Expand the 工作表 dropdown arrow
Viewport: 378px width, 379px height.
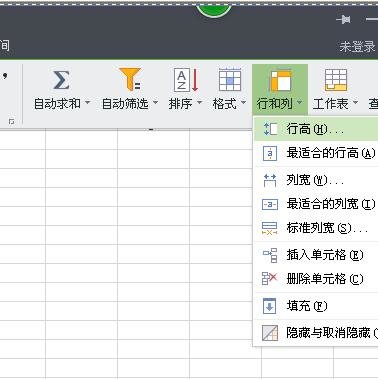355,103
